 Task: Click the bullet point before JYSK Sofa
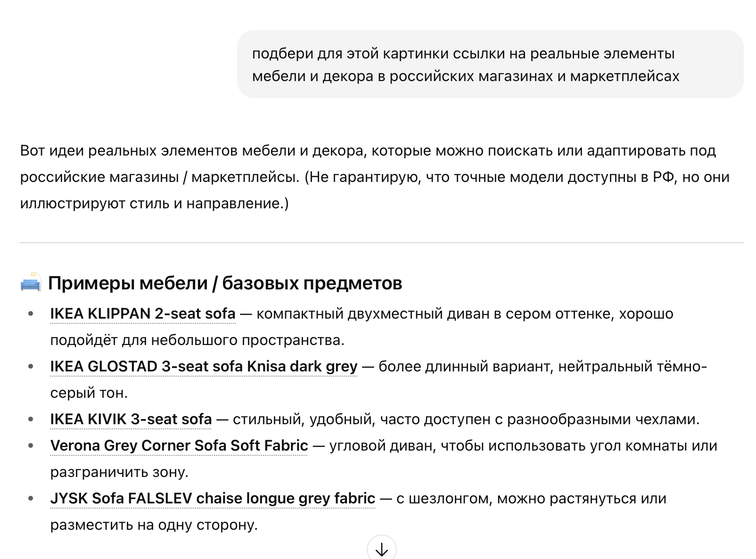click(31, 499)
